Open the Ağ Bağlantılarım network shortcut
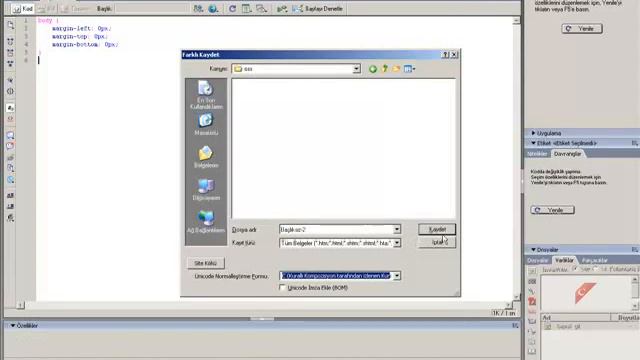640x360 pixels. [206, 222]
